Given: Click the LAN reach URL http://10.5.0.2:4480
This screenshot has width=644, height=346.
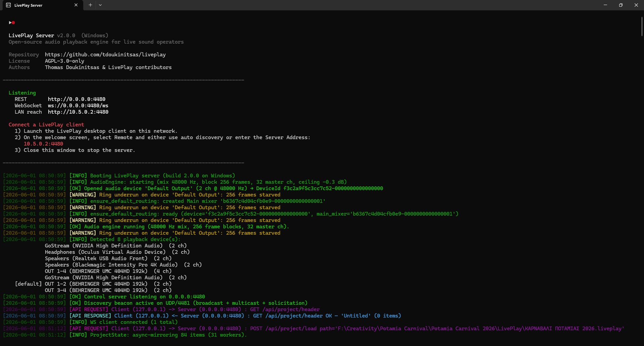Looking at the screenshot, I should pos(78,112).
